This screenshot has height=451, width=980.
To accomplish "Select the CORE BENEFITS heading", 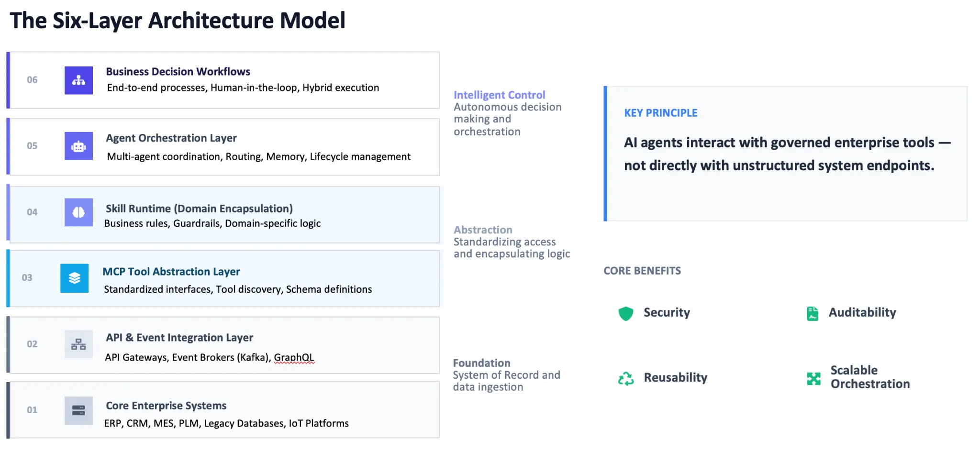I will coord(642,271).
